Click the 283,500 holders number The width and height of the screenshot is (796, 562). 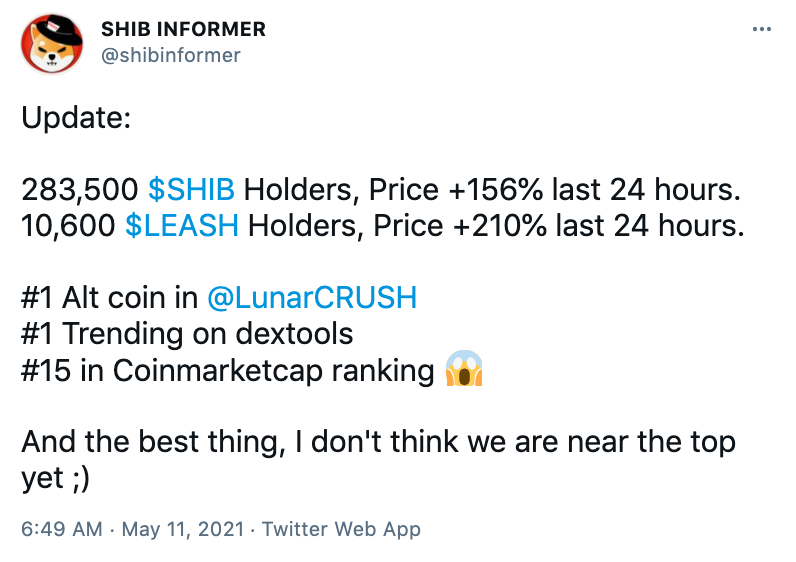tap(80, 190)
